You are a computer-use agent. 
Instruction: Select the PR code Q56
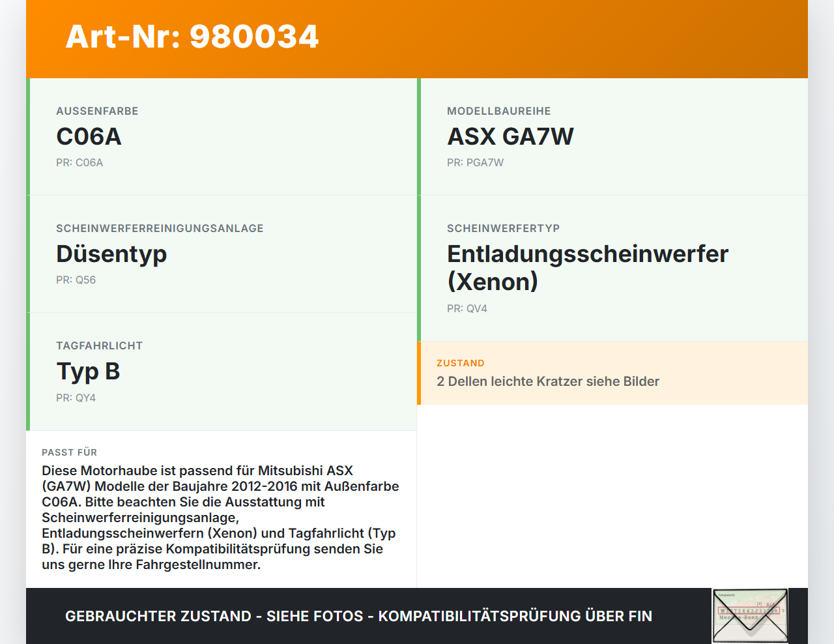[x=76, y=280]
